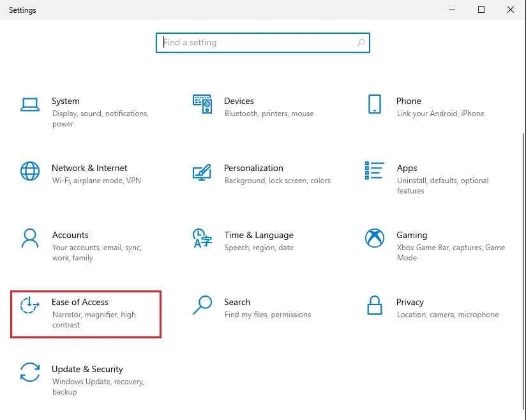Click the Personalization paintbrush icon
Screen dimensions: 526x420
202,172
